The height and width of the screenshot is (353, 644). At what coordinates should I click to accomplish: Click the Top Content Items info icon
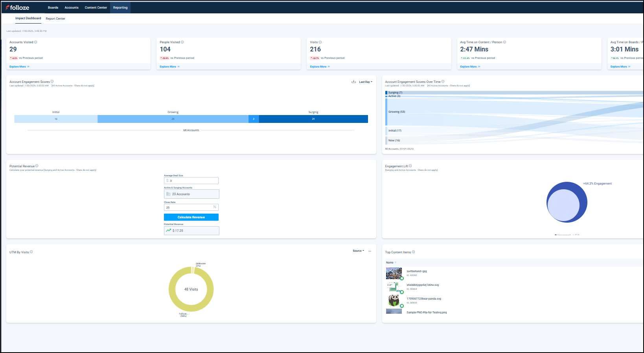click(413, 252)
